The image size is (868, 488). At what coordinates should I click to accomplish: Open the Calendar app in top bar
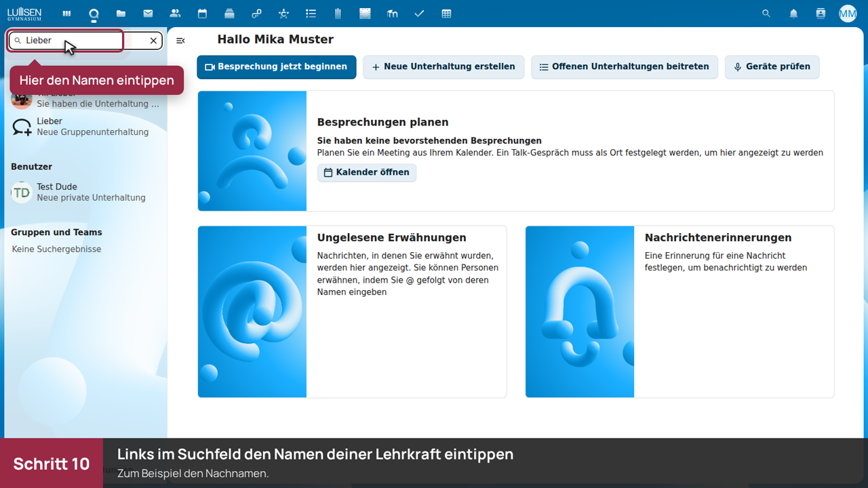pos(202,14)
